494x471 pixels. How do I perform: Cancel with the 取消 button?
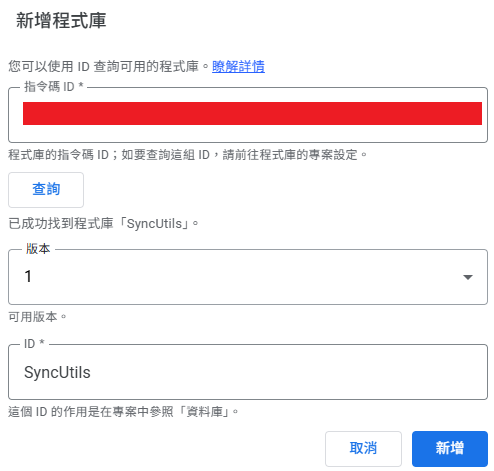click(x=363, y=448)
